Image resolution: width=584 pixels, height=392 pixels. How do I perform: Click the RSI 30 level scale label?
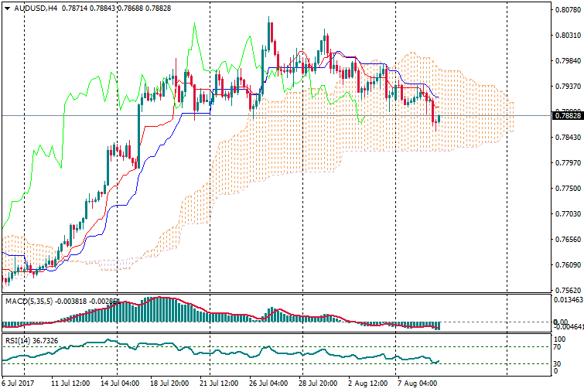558,363
